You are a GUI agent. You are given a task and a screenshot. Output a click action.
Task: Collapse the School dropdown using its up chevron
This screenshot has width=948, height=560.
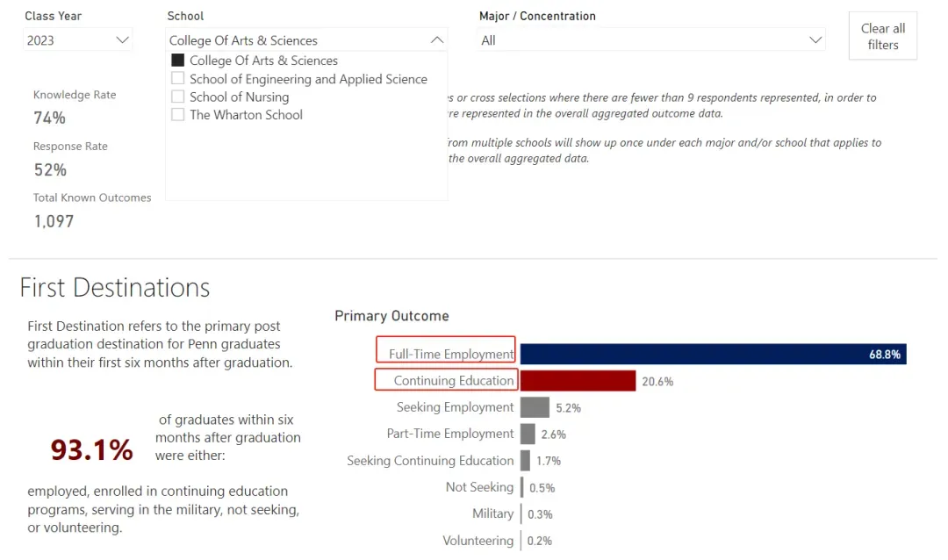tap(436, 40)
